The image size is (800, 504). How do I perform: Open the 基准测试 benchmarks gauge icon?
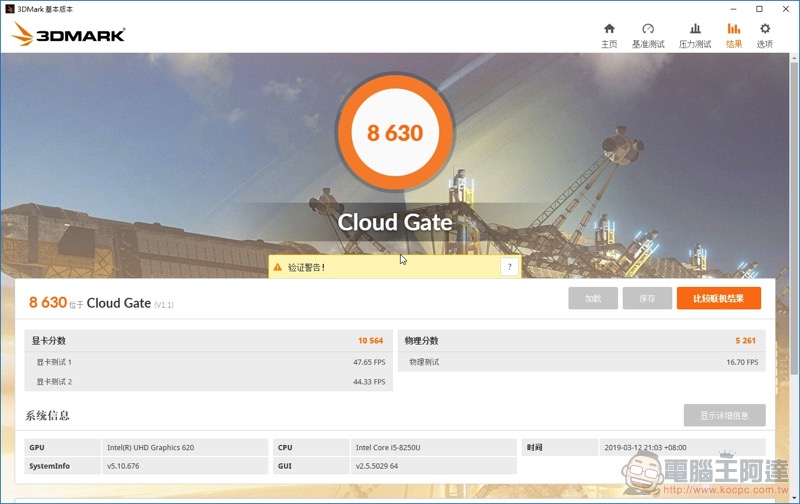click(648, 29)
